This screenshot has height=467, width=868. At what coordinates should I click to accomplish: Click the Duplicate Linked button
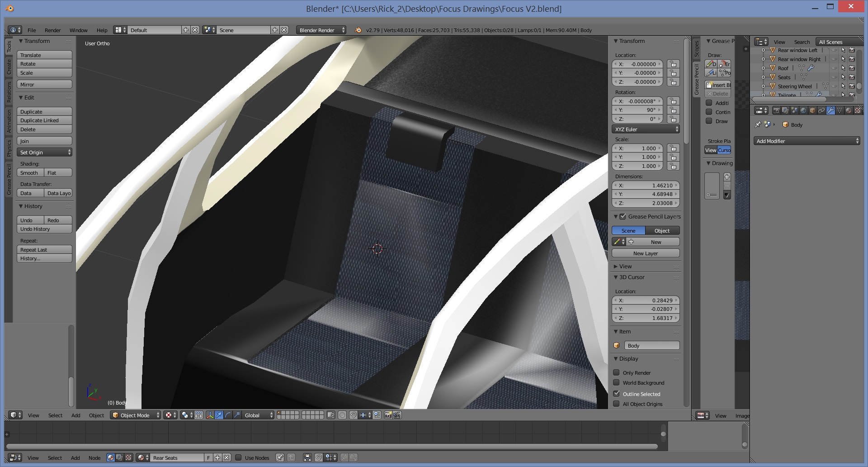coord(44,120)
